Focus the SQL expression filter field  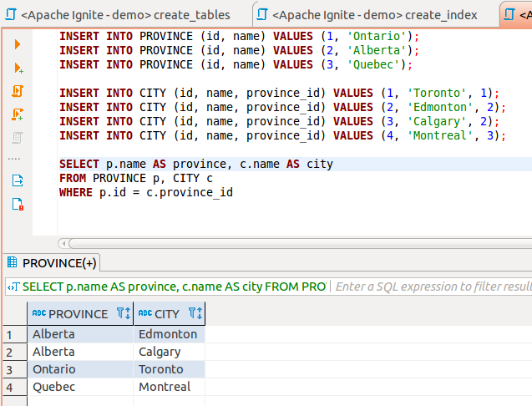433,287
